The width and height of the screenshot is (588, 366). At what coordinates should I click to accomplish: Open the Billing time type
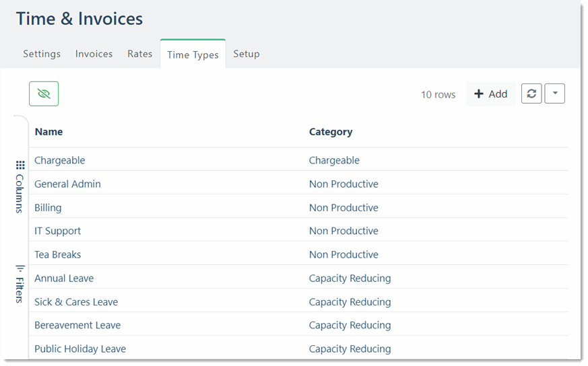click(48, 207)
